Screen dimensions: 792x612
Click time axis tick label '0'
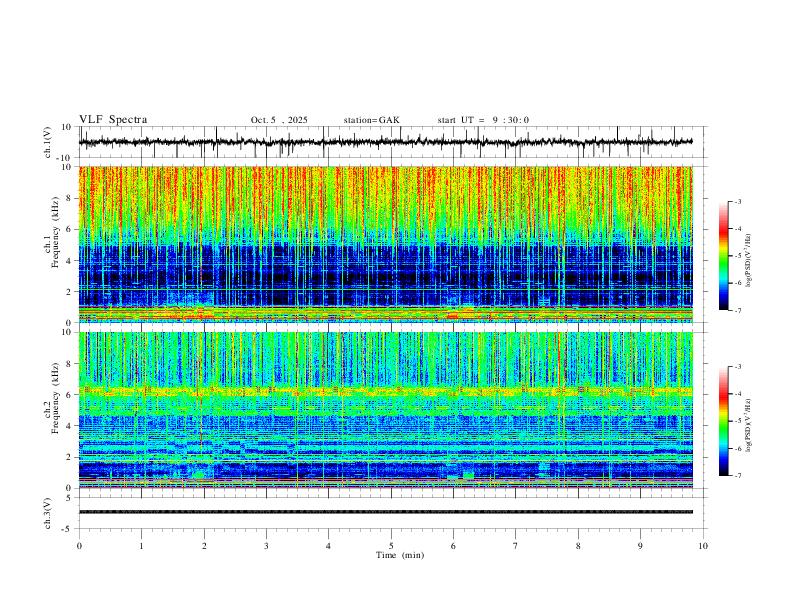(x=79, y=546)
